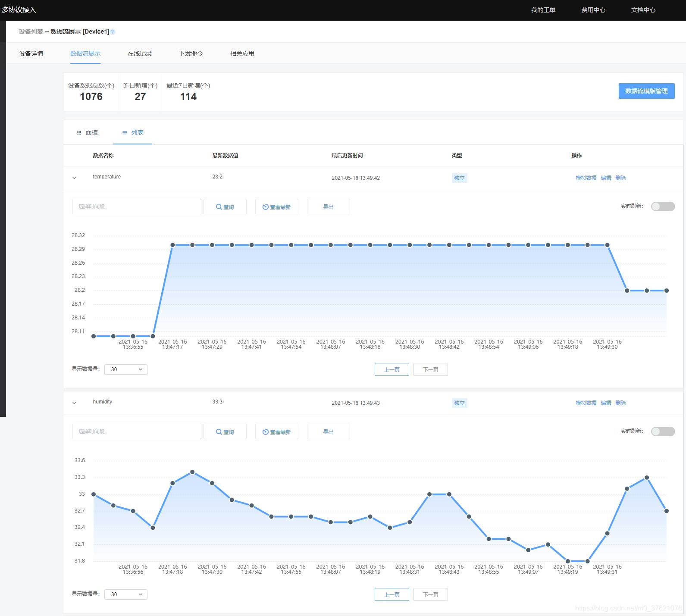Open 费用中心 in top navigation
This screenshot has height=616, width=686.
click(x=593, y=10)
